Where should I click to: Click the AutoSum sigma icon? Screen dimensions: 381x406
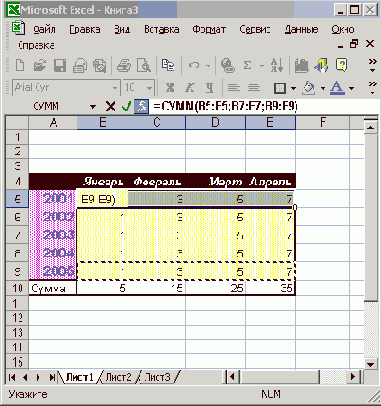[247, 65]
